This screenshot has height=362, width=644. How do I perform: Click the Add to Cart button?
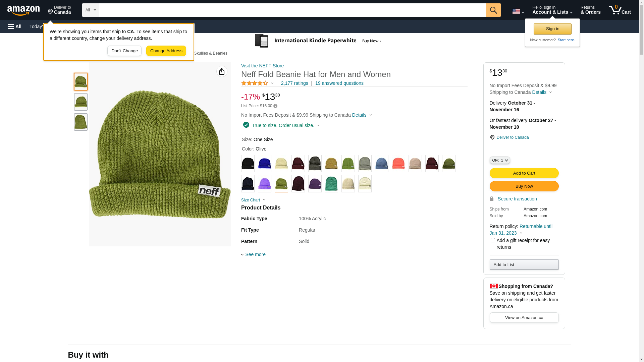tap(524, 173)
